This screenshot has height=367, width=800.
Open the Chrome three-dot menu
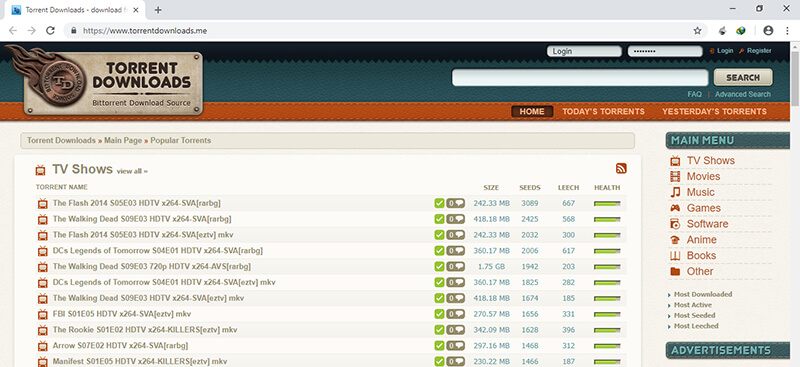point(787,31)
